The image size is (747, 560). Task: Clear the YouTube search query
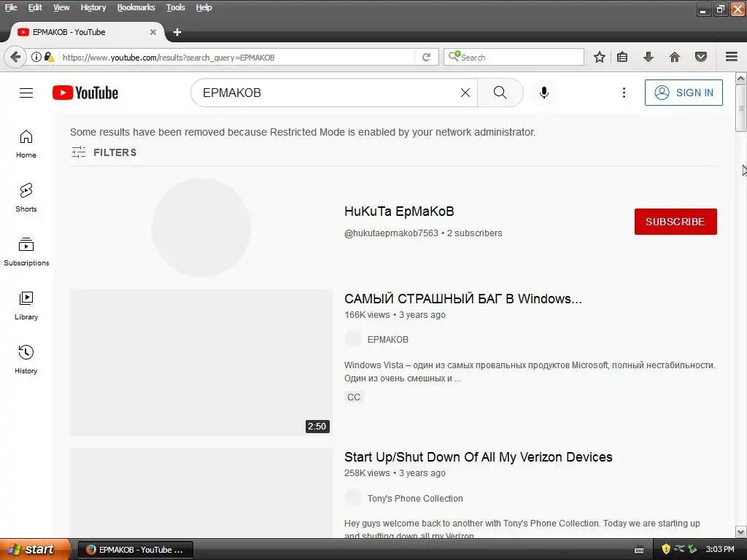[x=465, y=93]
